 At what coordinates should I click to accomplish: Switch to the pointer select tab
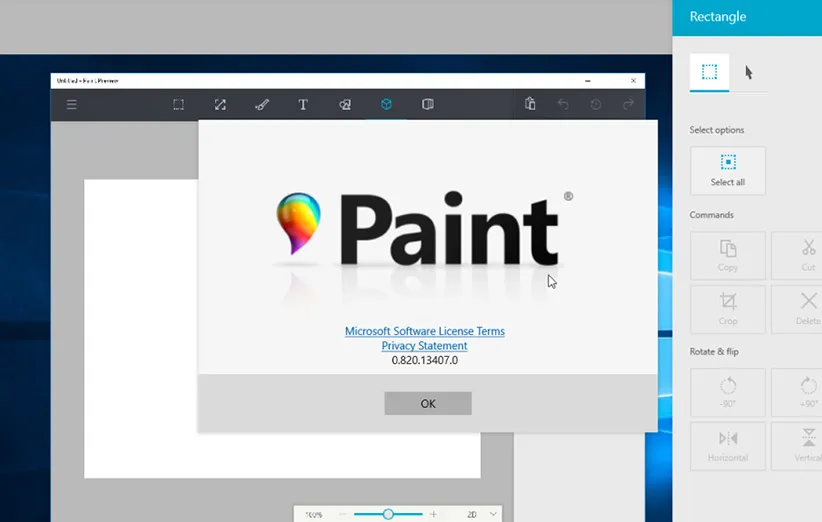pos(748,72)
